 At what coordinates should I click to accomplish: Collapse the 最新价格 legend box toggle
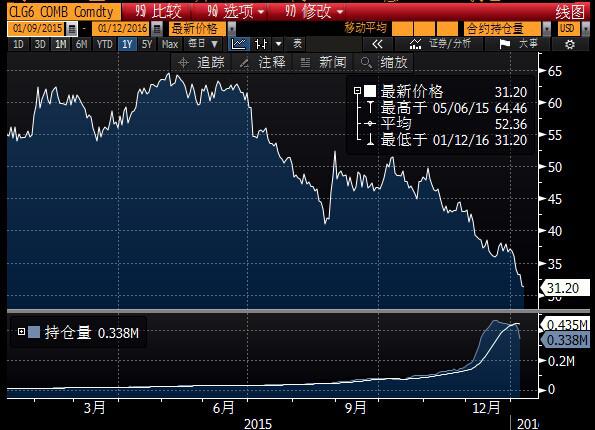(357, 91)
